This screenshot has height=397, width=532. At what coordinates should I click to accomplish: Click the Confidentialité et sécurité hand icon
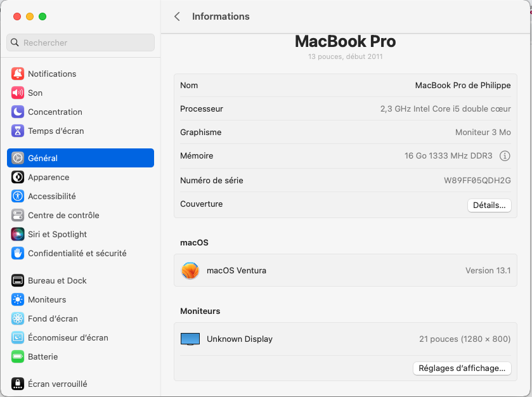pos(18,253)
